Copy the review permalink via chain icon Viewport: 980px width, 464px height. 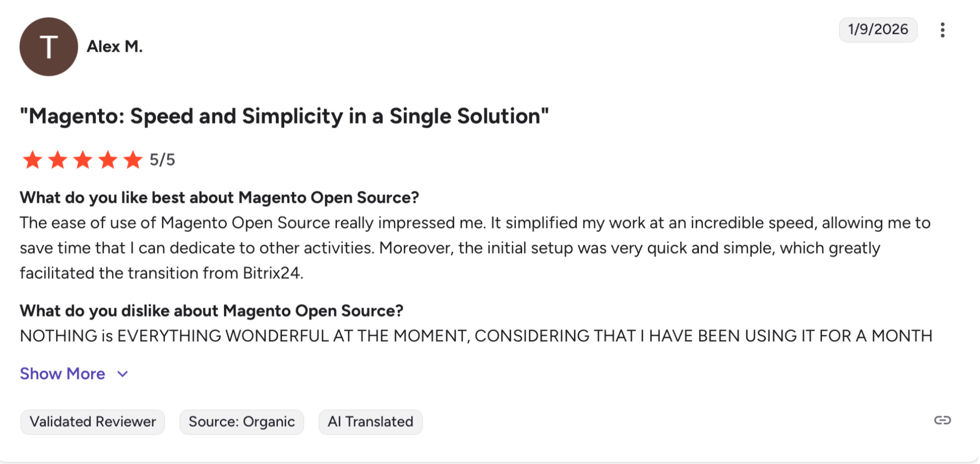click(x=942, y=420)
